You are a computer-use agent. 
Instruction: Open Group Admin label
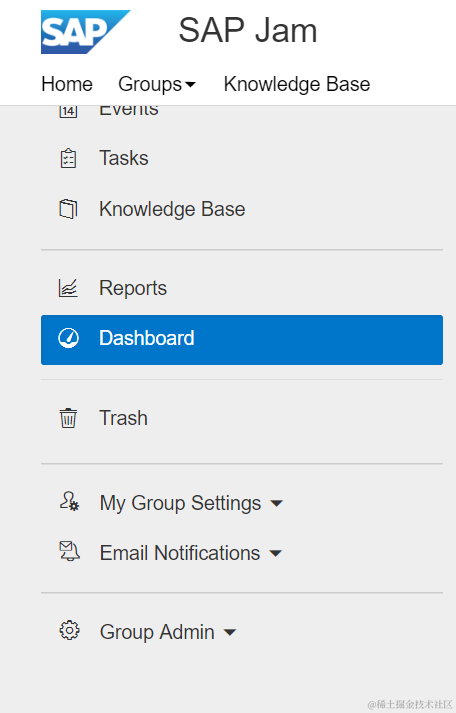click(157, 632)
